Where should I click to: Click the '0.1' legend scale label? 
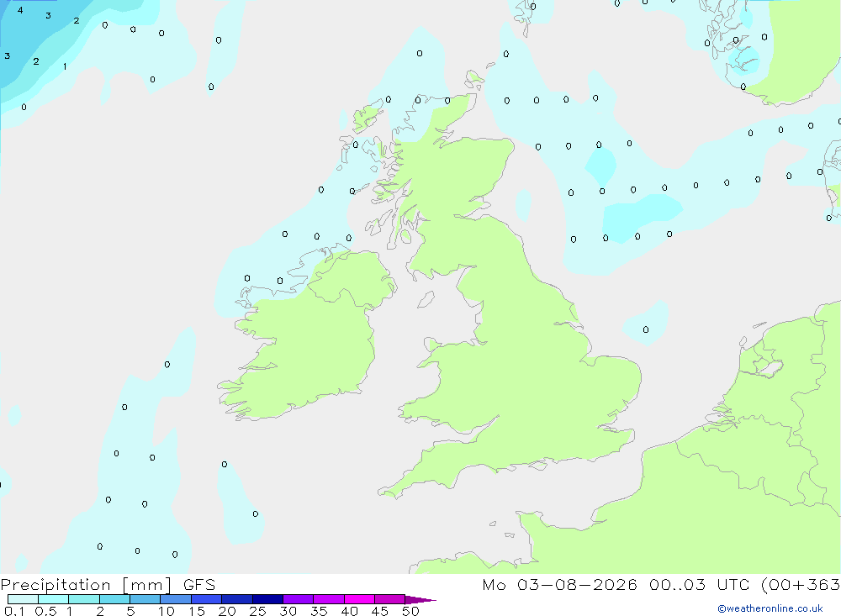point(14,611)
